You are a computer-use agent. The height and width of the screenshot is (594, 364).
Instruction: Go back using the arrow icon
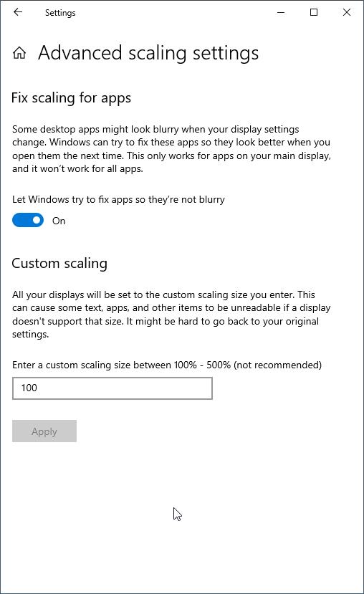(x=18, y=12)
